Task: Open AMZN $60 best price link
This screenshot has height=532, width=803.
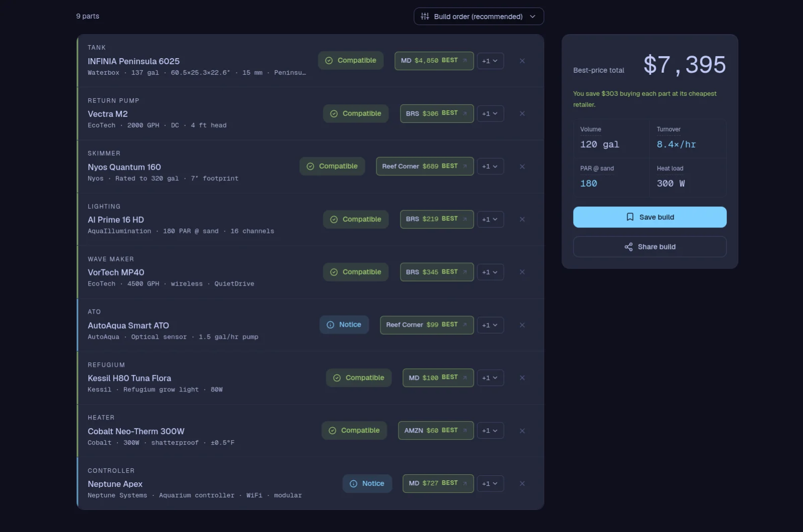Action: [436, 431]
